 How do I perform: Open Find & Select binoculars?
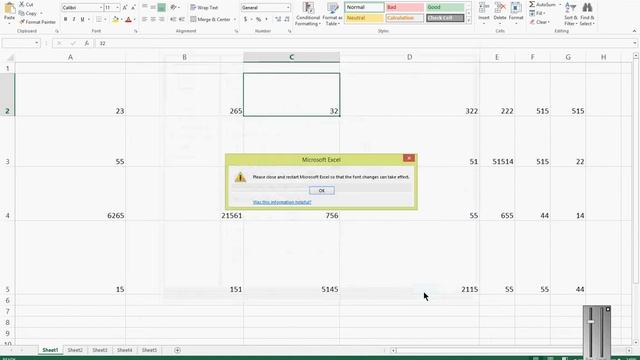(587, 14)
